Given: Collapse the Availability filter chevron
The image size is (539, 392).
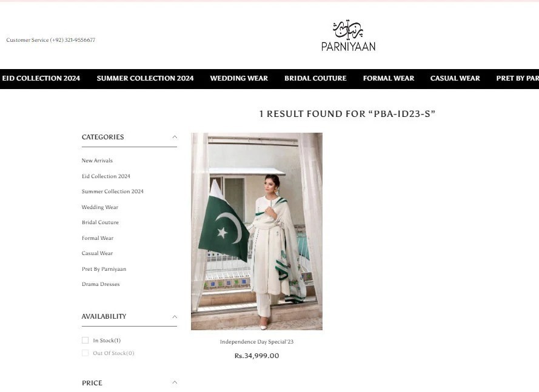Looking at the screenshot, I should pos(175,317).
